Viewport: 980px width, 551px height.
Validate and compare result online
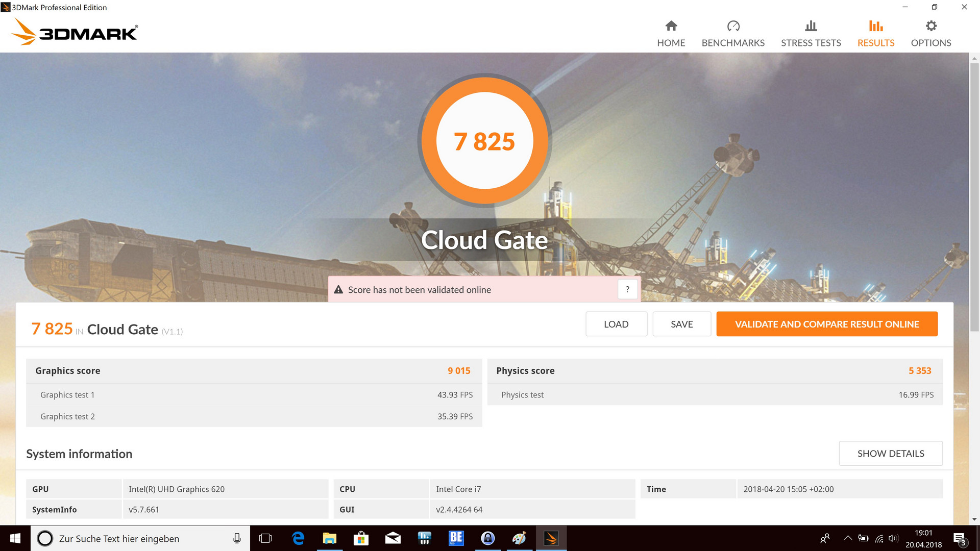(x=827, y=324)
